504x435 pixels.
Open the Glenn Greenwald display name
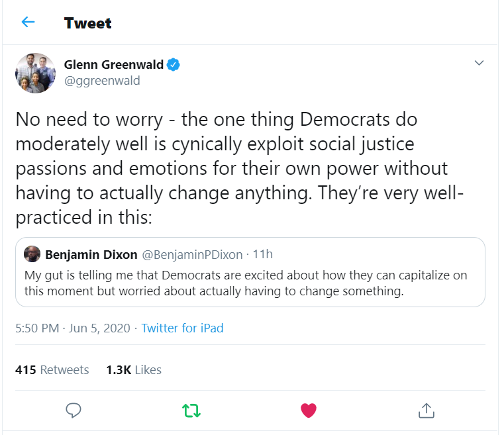coord(113,65)
